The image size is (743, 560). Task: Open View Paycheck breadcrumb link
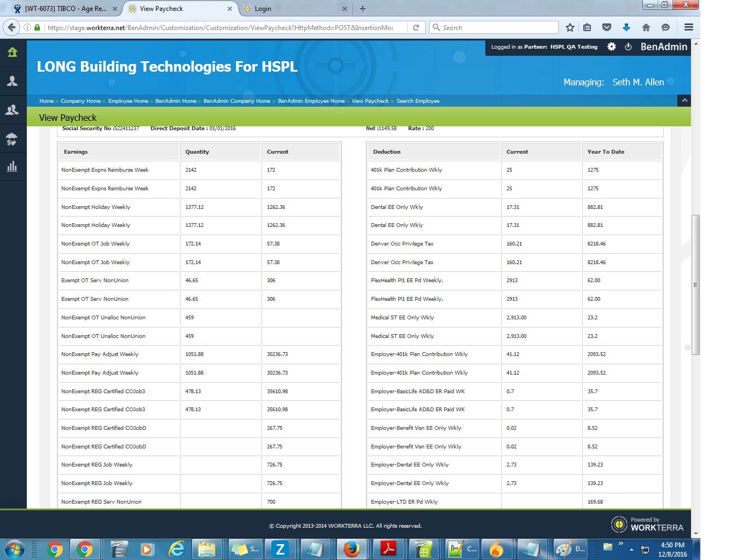(370, 101)
